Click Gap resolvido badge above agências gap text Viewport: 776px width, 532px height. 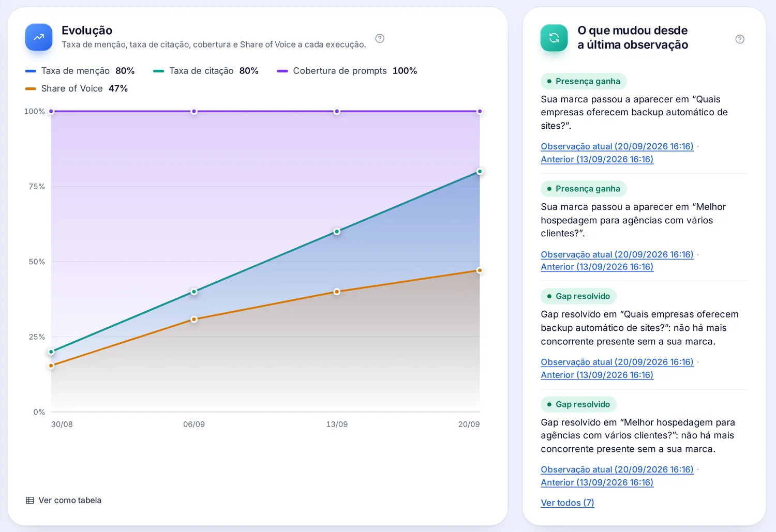578,404
